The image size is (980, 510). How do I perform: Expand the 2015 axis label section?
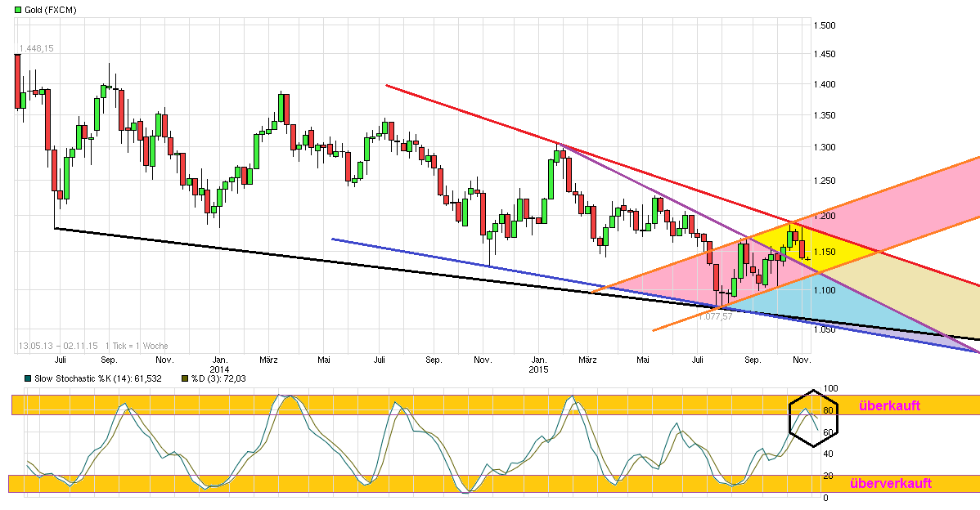[539, 369]
